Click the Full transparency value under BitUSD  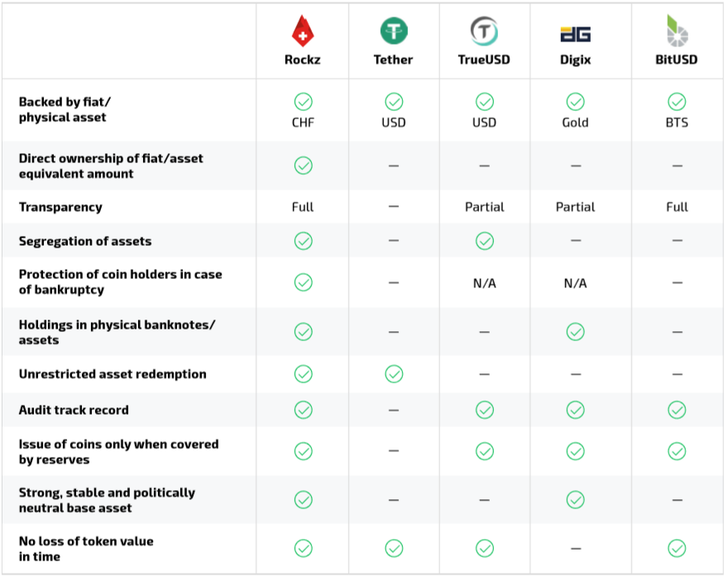pyautogui.click(x=677, y=207)
